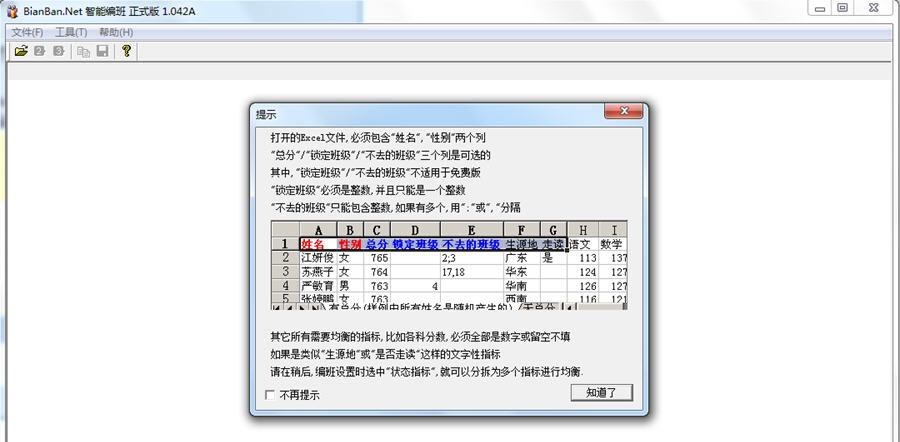900x442 pixels.
Task: Click the yellow question mark help icon
Action: coord(126,51)
